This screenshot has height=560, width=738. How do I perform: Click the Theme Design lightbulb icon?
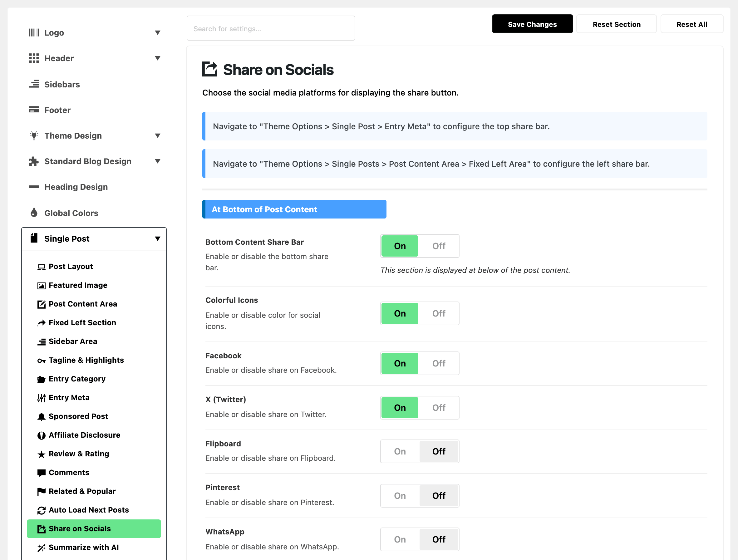point(34,135)
